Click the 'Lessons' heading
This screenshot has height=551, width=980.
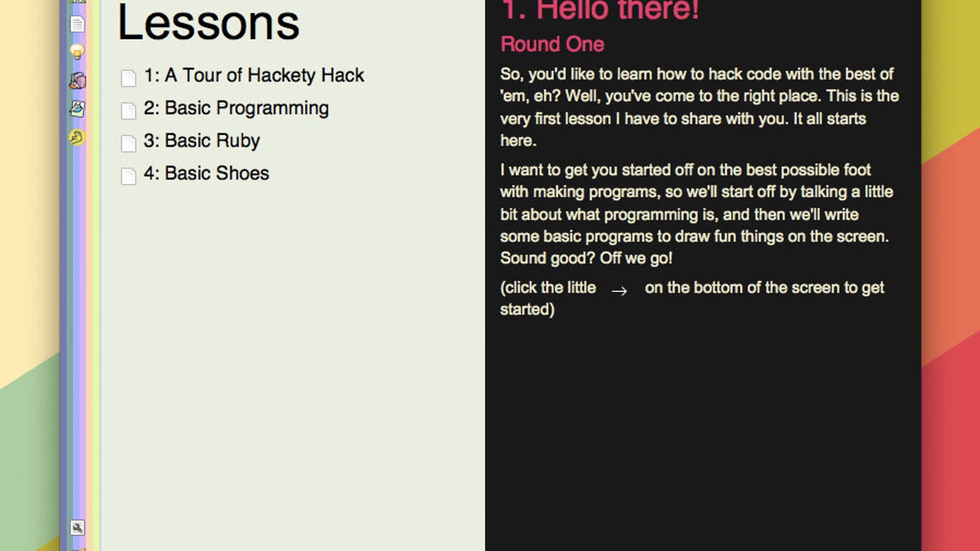(x=208, y=23)
